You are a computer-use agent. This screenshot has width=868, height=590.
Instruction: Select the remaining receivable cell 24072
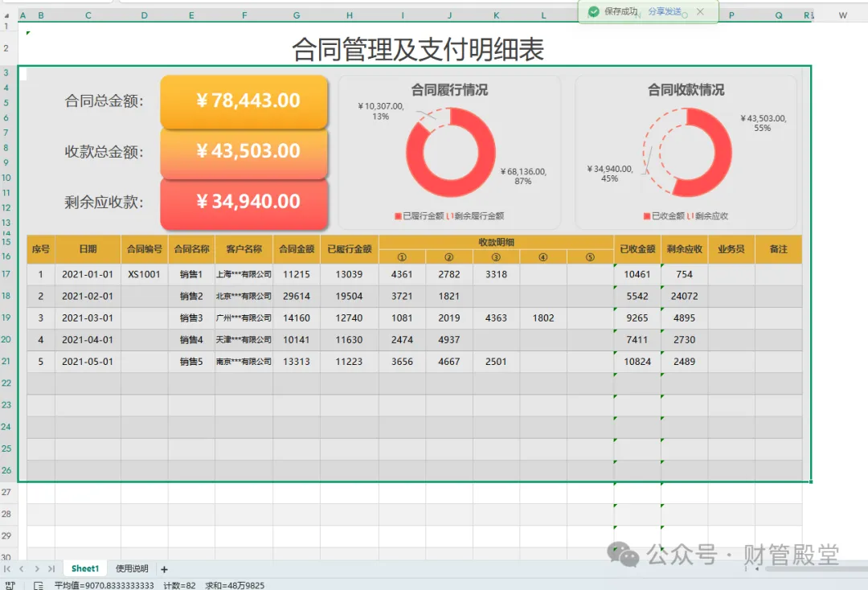pyautogui.click(x=684, y=296)
